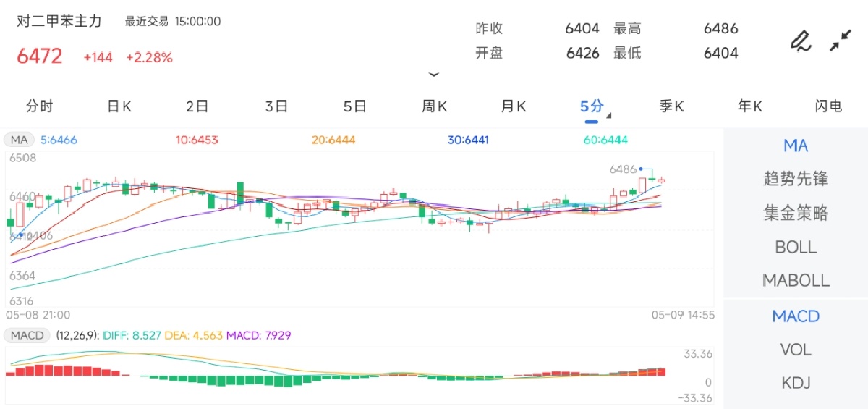The width and height of the screenshot is (868, 409).
Task: Open the 5分 interval dropdown arrow
Action: 608,115
